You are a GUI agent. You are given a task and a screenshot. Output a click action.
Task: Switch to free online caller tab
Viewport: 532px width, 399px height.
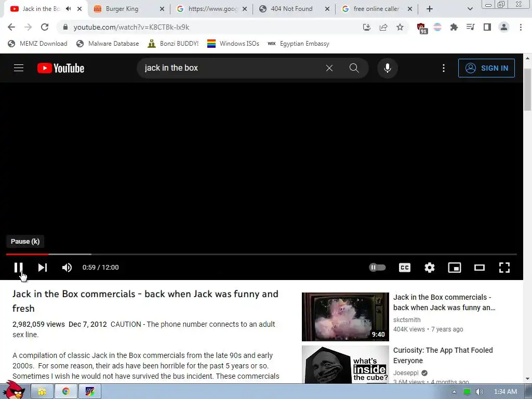pos(376,9)
